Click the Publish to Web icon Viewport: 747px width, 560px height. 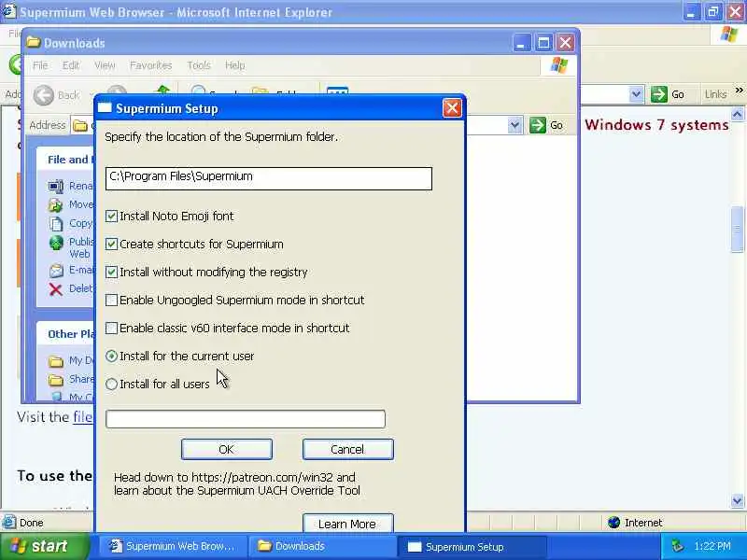[56, 243]
